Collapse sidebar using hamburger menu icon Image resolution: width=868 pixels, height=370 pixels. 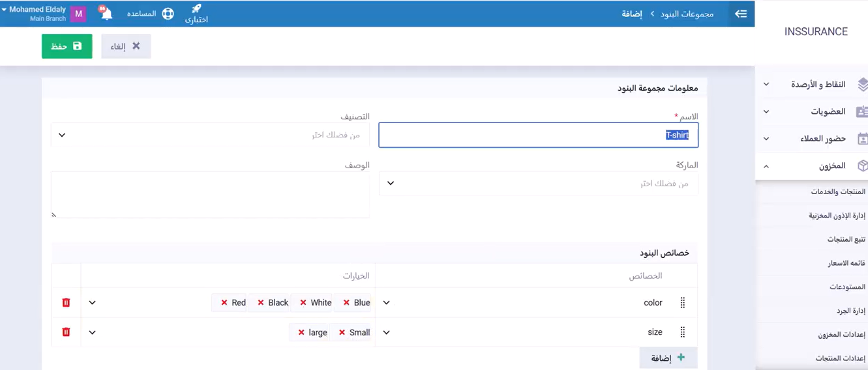pos(741,14)
